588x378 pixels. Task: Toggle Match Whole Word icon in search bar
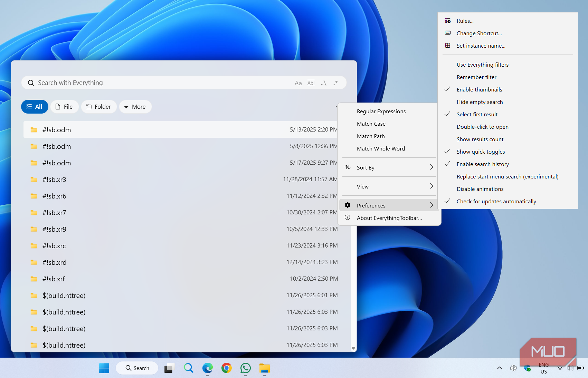click(x=311, y=83)
